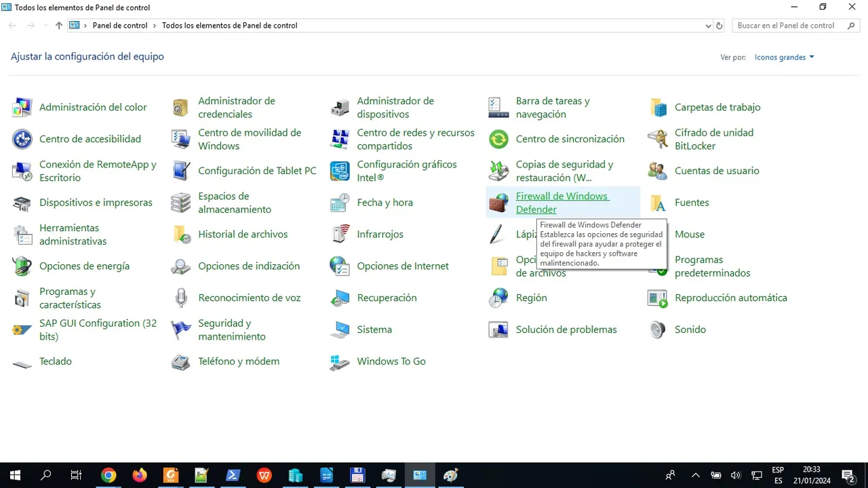Open Centro de sincronización icon
This screenshot has height=488, width=868.
[498, 139]
